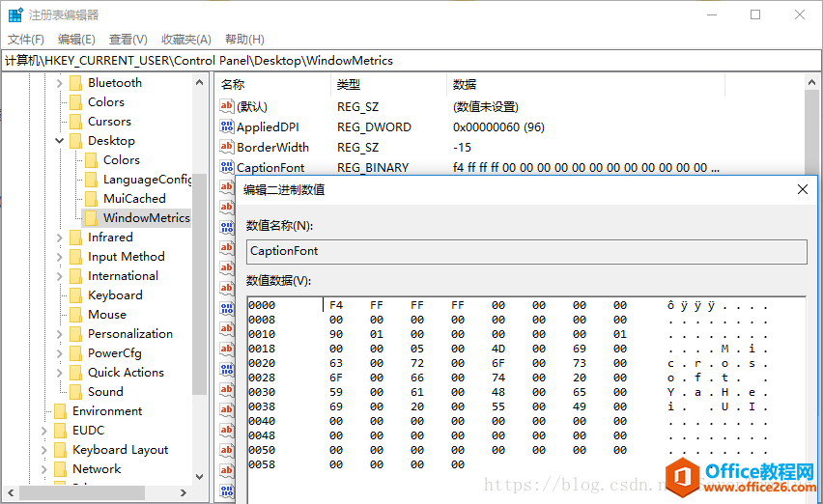The image size is (823, 504).
Task: Click the WindowMetrics folder icon
Action: (x=92, y=218)
